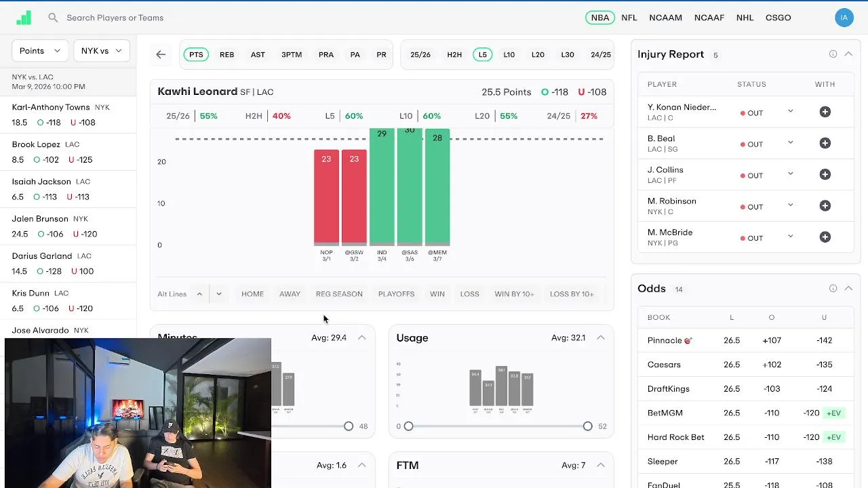Open the Points stat dropdown
The height and width of the screenshot is (488, 868).
40,51
